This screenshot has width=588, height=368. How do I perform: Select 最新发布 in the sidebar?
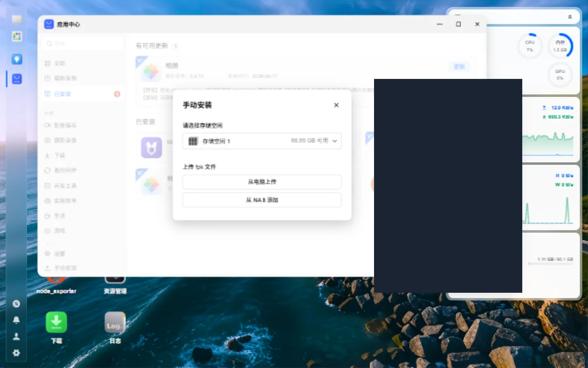click(82, 78)
